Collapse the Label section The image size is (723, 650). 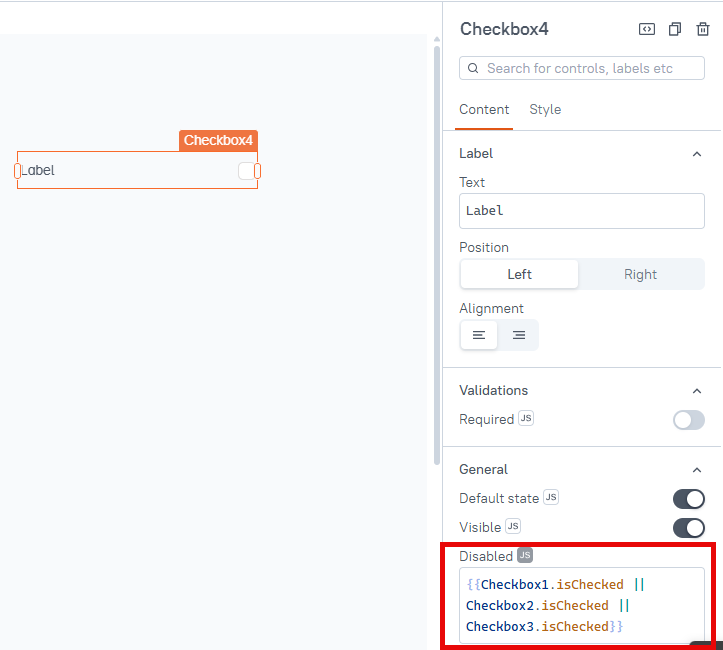[x=697, y=154]
